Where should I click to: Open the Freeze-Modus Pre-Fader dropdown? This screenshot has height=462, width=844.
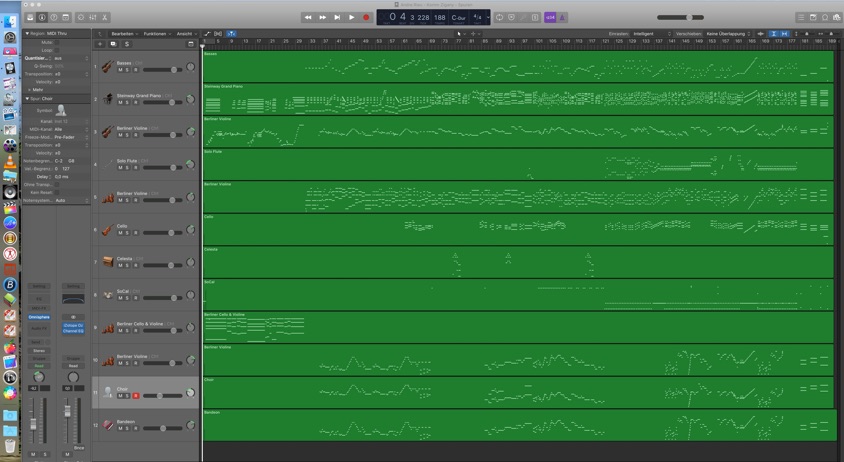[71, 137]
